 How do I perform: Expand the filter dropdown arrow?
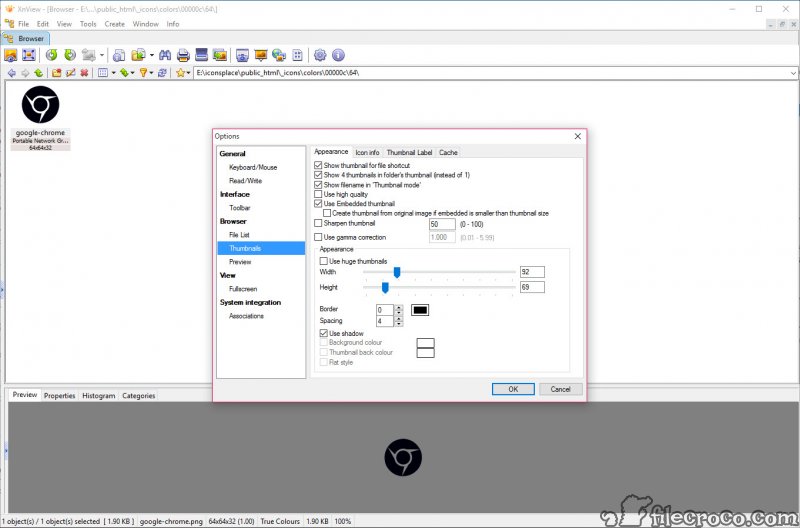click(x=152, y=73)
